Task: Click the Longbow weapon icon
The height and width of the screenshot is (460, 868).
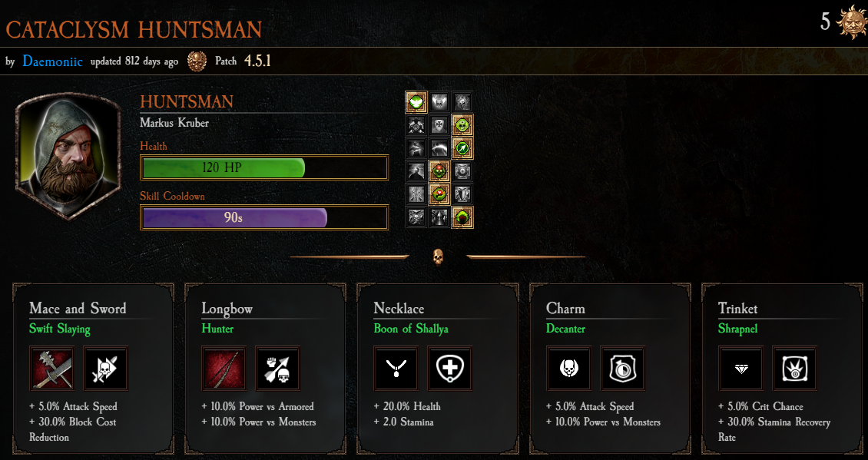Action: [224, 368]
